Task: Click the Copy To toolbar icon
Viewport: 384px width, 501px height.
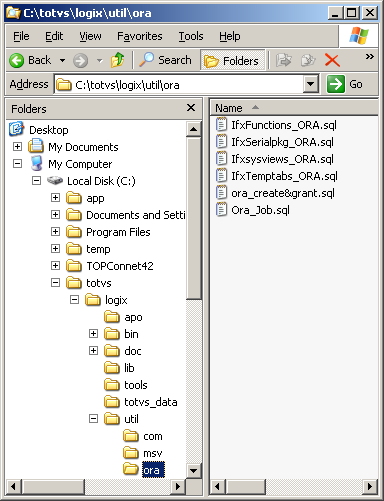Action: [x=308, y=61]
